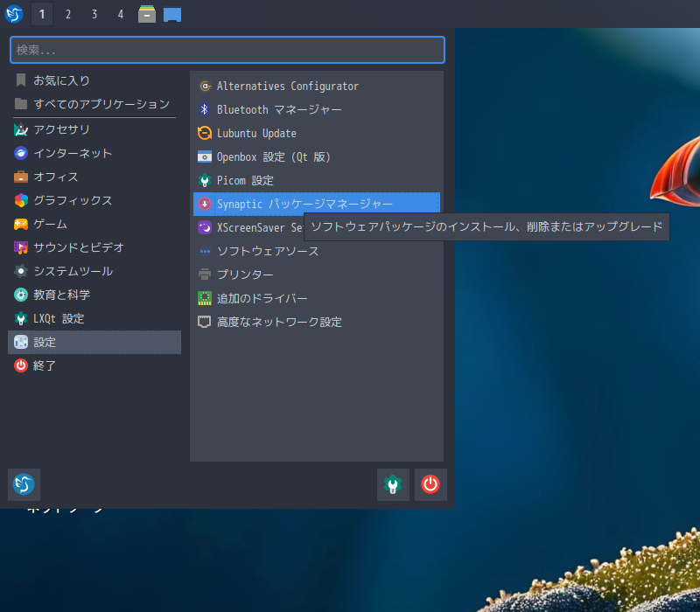Click the グラフィックス colorful icon
Viewport: 700px width, 612px height.
click(20, 200)
